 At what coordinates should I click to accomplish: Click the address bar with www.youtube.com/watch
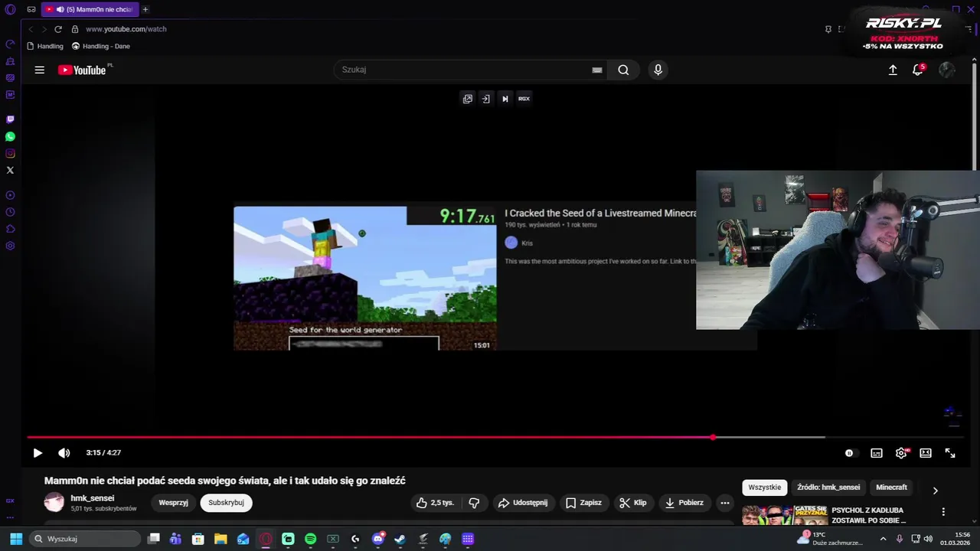[126, 29]
